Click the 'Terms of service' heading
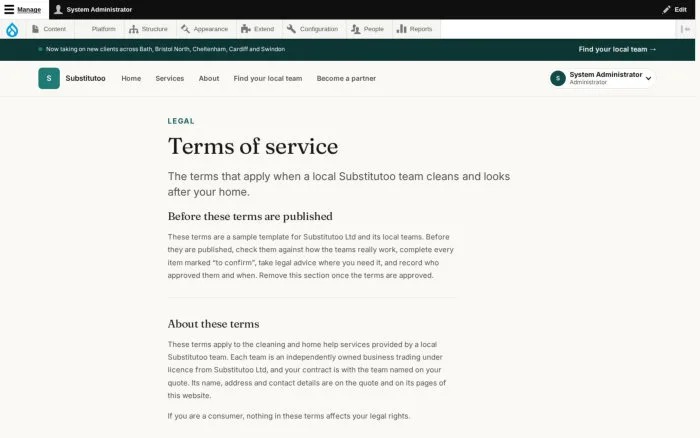The width and height of the screenshot is (700, 438). tap(253, 146)
